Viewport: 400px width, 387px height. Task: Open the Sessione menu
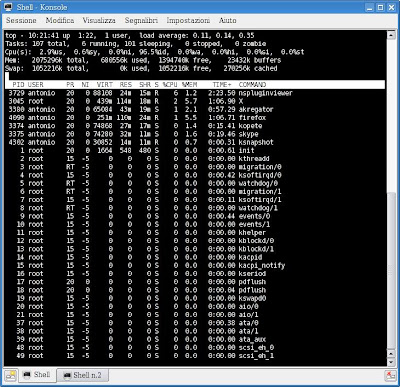21,20
